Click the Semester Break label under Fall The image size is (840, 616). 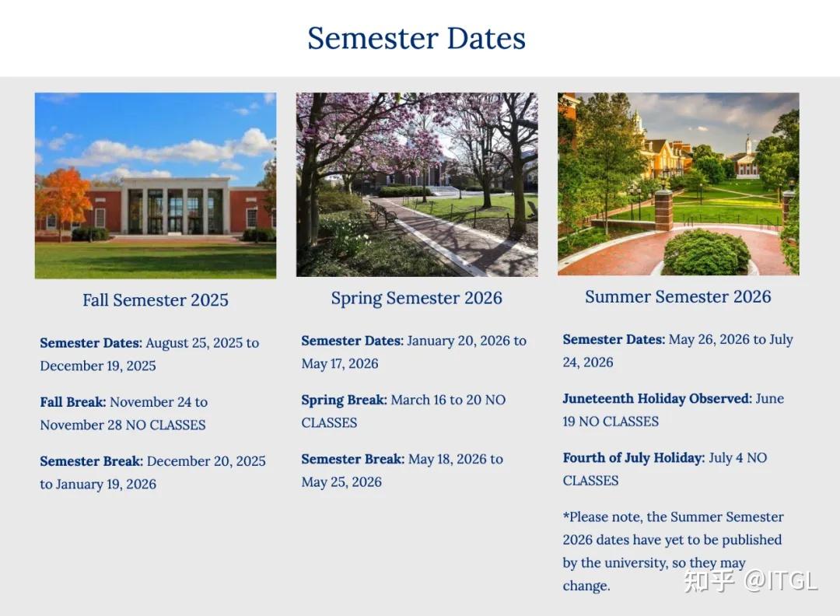[92, 461]
